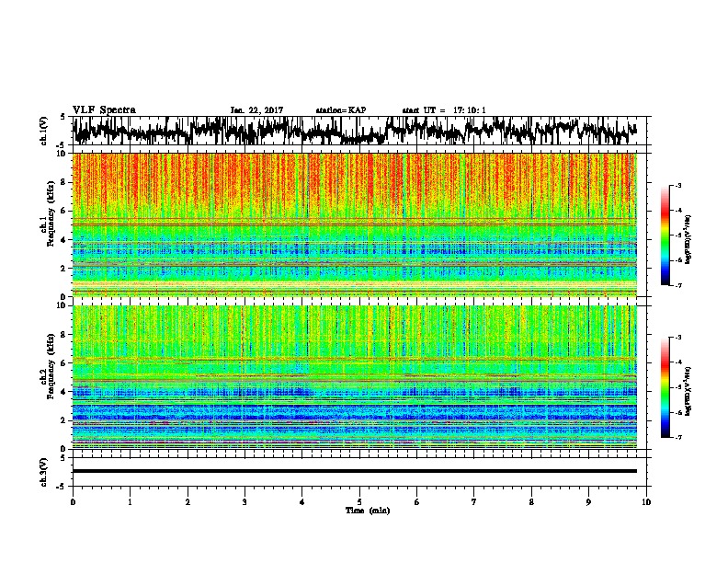
Task: Click the ch.1 voltage waveform trace
Action: (x=355, y=131)
